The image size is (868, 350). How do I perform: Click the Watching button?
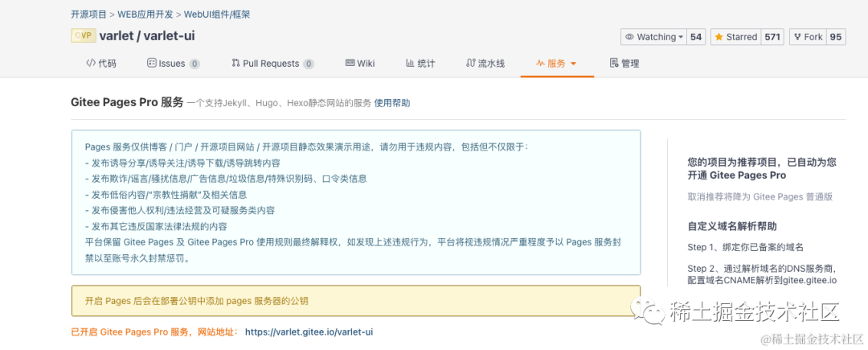tap(653, 37)
